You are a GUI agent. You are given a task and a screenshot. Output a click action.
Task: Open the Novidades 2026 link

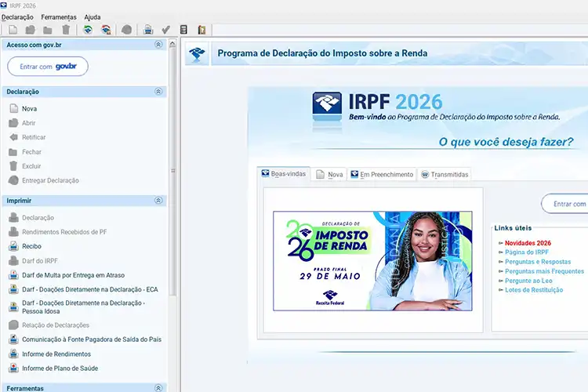click(528, 243)
